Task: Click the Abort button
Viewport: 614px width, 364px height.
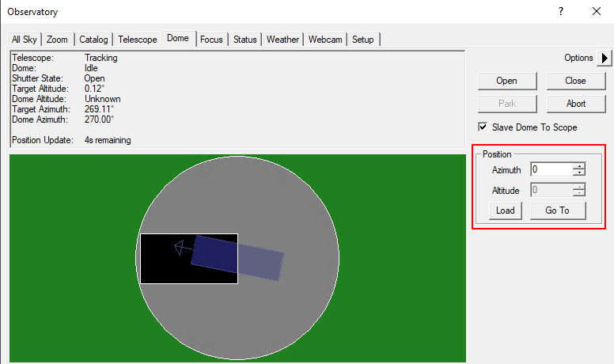Action: coord(575,104)
